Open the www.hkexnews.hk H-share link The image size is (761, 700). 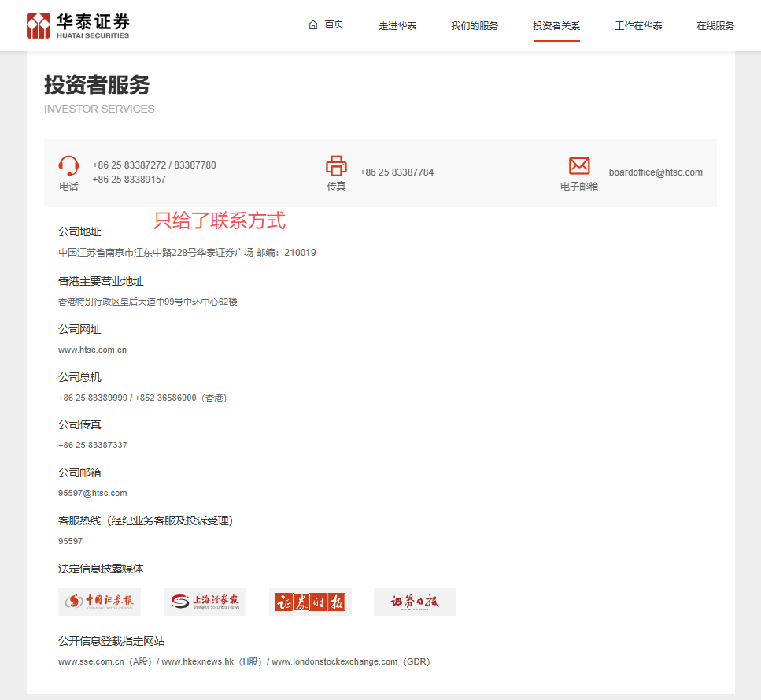point(198,661)
